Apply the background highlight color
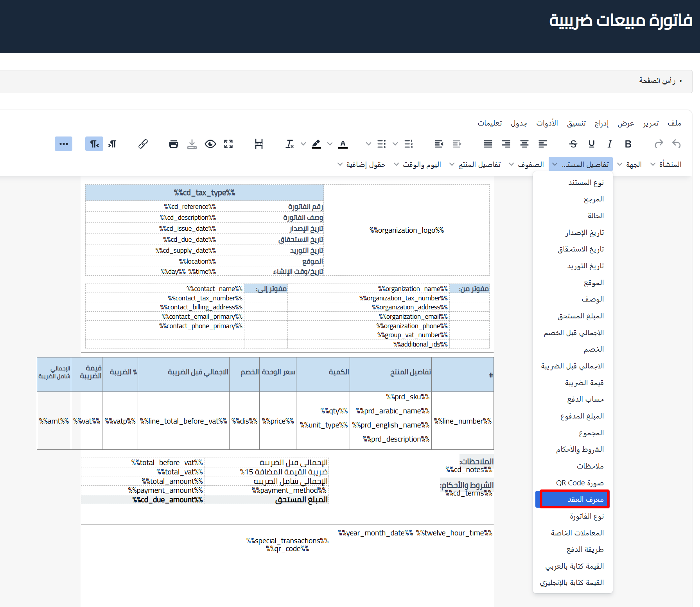 (316, 144)
